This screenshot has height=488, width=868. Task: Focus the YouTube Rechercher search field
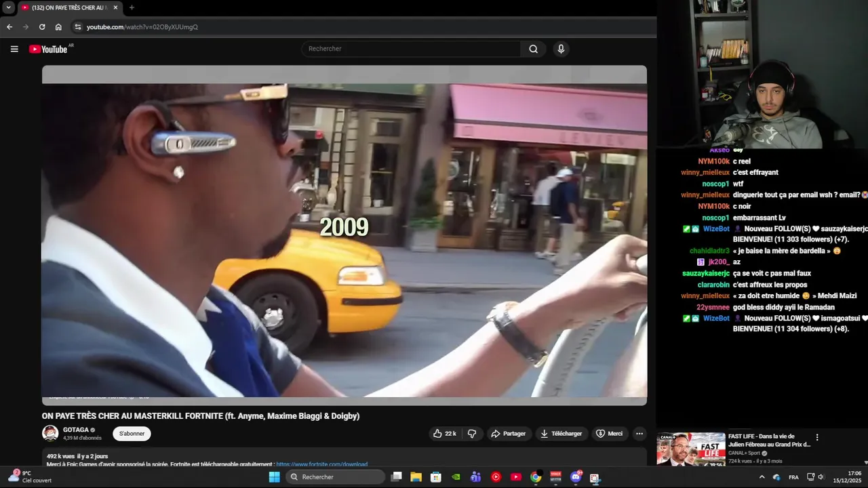pyautogui.click(x=411, y=49)
